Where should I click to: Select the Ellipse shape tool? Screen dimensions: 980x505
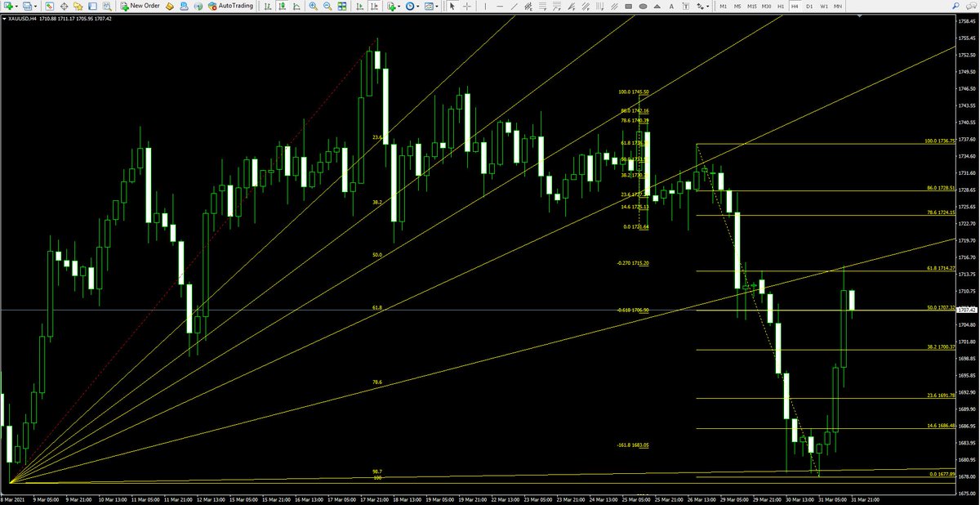643,6
